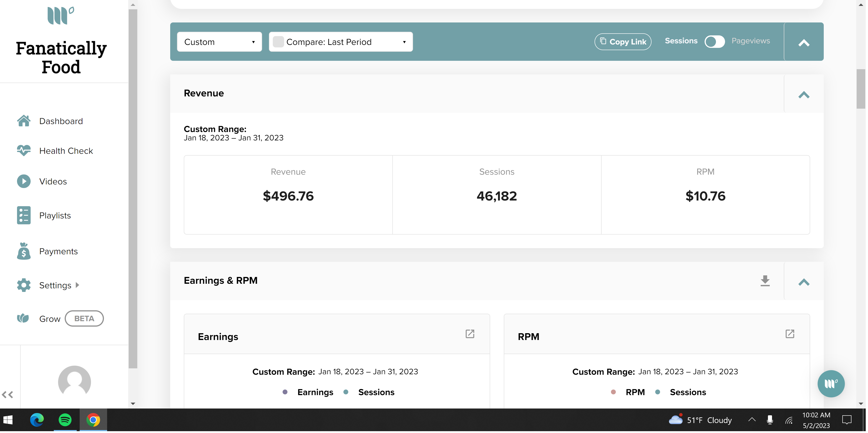This screenshot has width=868, height=433.
Task: Collapse the Revenue section
Action: pos(804,95)
